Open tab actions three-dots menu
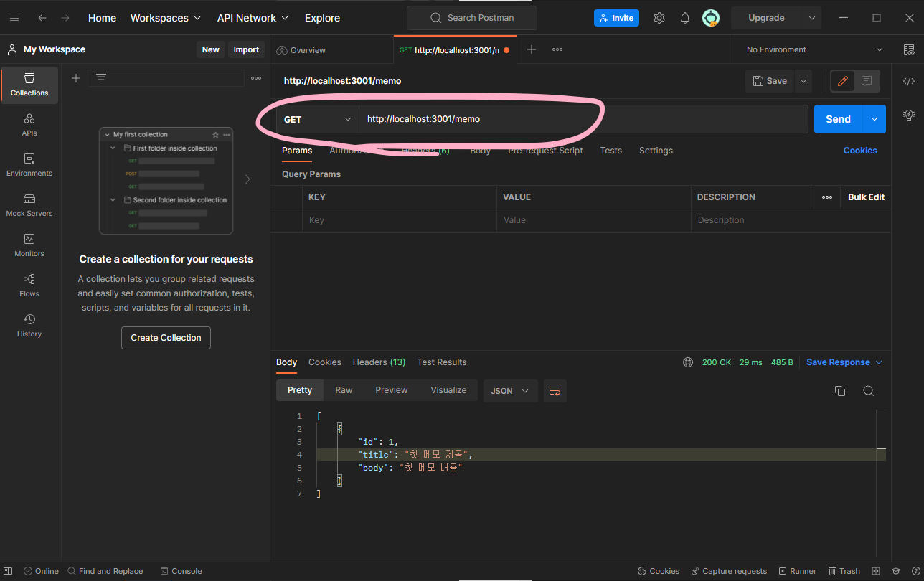Viewport: 924px width, 581px height. coord(557,49)
